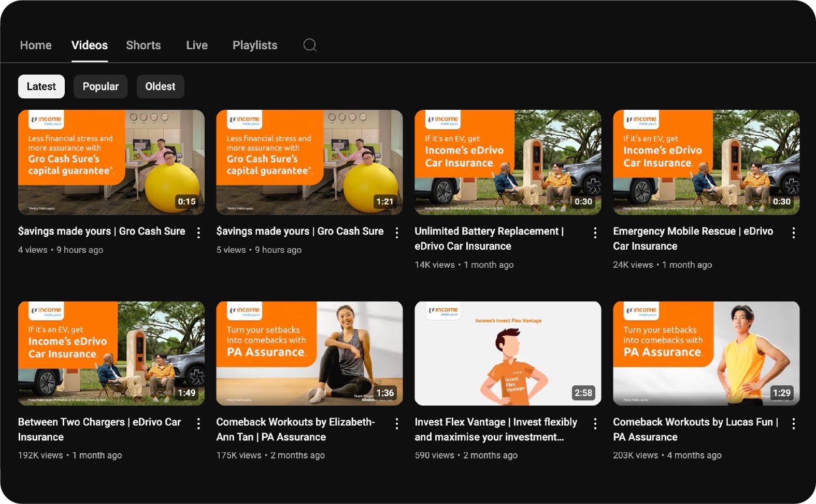Screen dimensions: 816x504
Task: Open 'Emergency Mobile Rescue | eDrivo Car Insurance' title
Action: click(693, 239)
